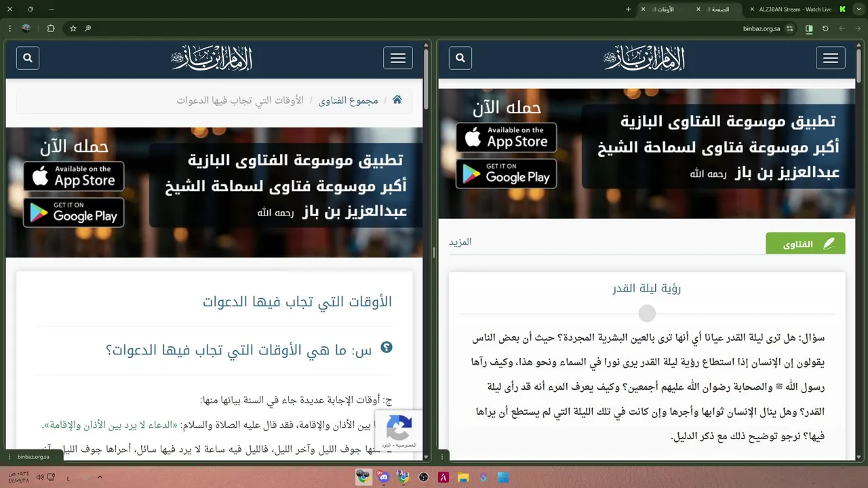
Task: Click حمله الآن text in left banner
Action: tap(74, 146)
